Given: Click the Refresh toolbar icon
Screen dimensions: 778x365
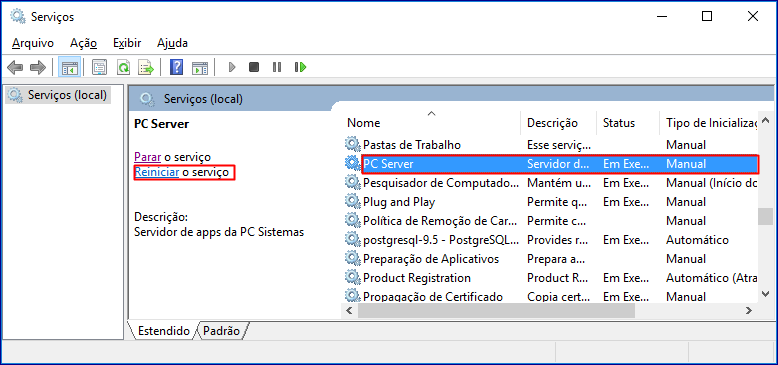Looking at the screenshot, I should [123, 67].
